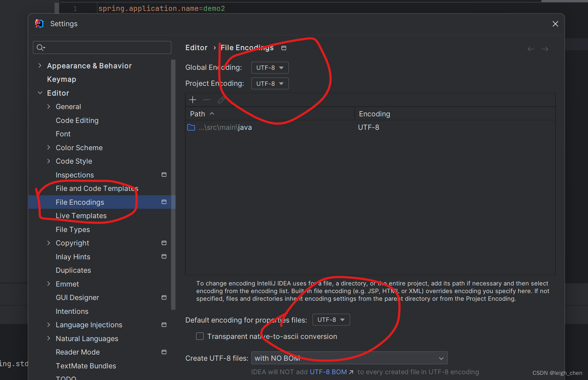The height and width of the screenshot is (380, 588).
Task: Click the Path column header
Action: (270, 114)
